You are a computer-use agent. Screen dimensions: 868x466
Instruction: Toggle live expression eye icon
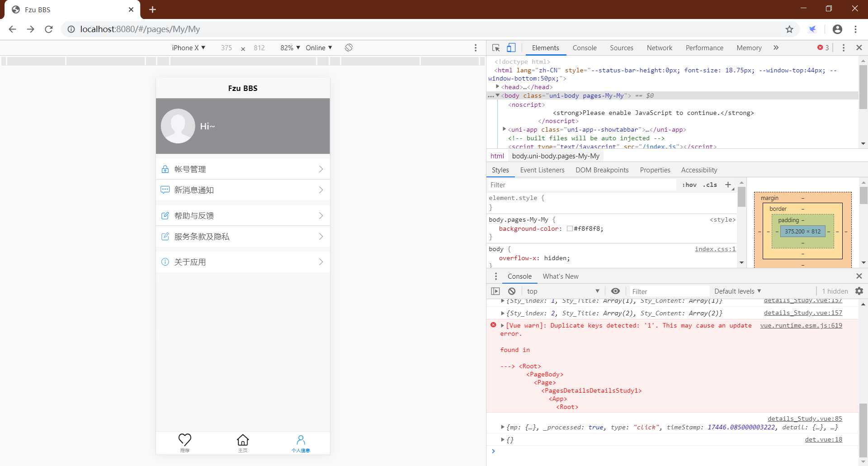point(615,291)
